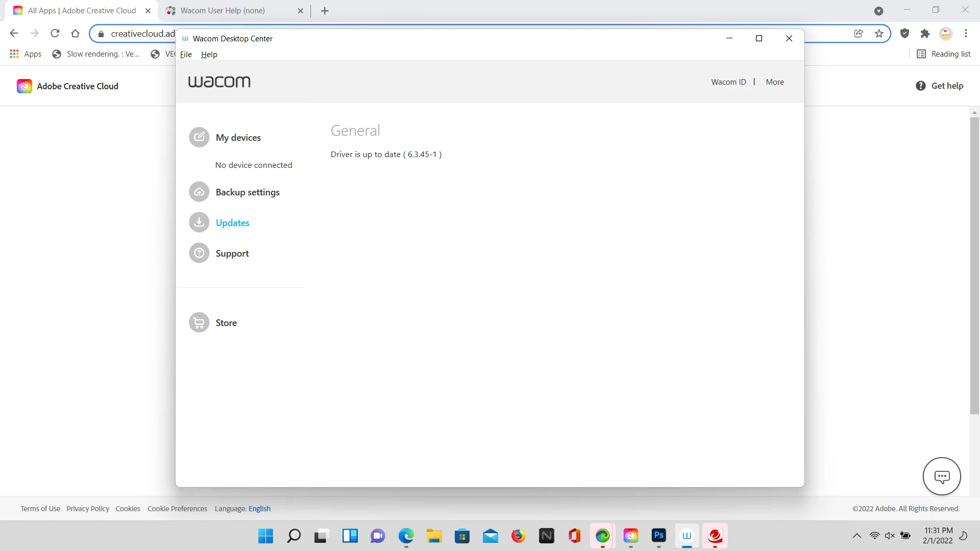Click the Store shopping cart icon

[199, 322]
